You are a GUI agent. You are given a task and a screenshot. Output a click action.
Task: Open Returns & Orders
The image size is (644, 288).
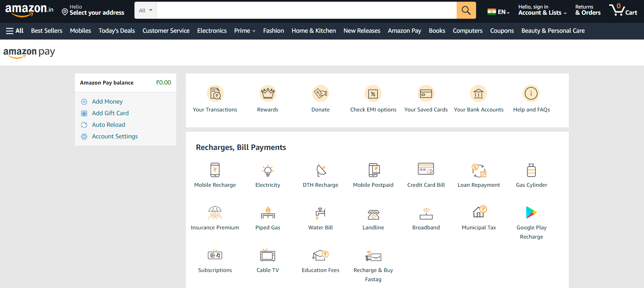(x=588, y=10)
